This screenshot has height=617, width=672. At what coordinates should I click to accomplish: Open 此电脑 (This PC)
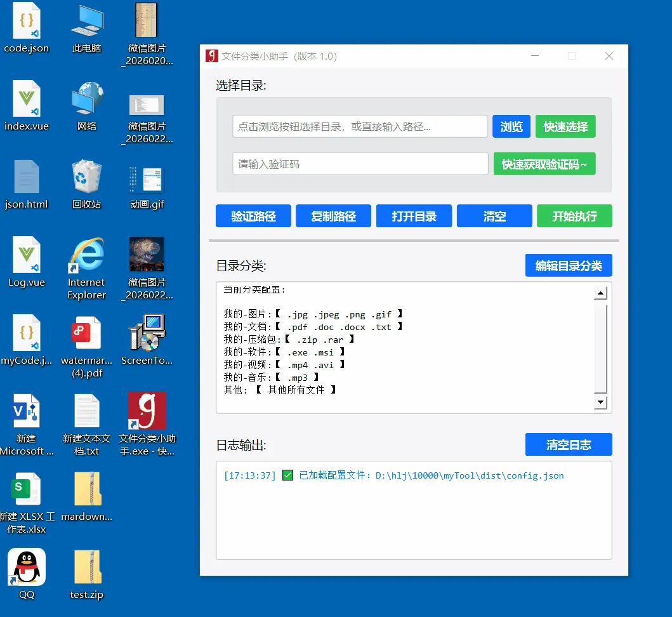(x=86, y=19)
